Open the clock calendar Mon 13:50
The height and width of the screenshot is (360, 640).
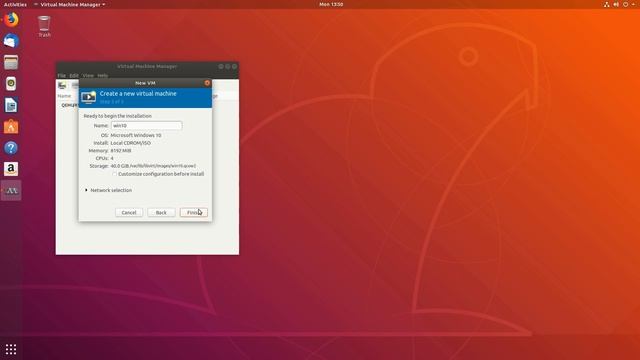coord(331,4)
